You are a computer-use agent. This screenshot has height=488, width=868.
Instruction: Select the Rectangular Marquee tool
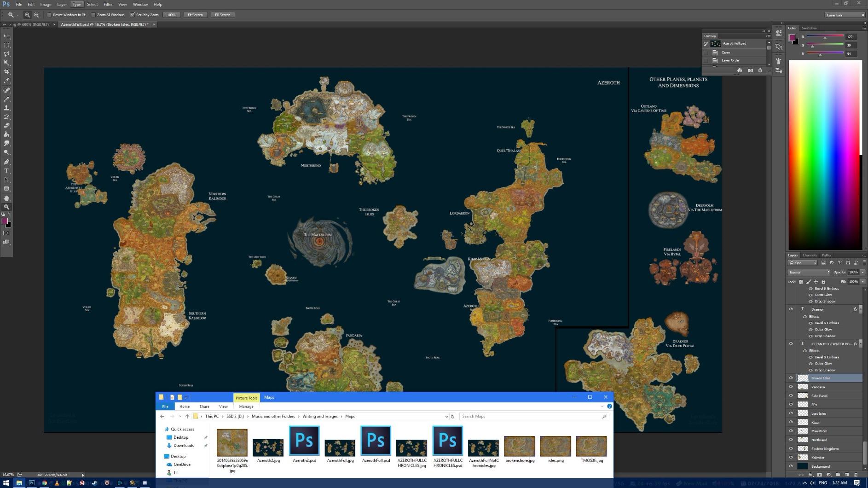pos(6,45)
